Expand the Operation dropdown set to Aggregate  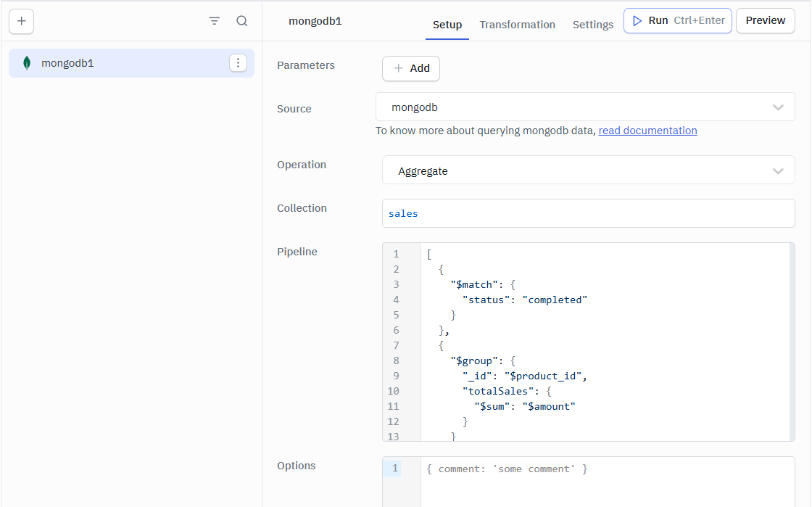point(588,170)
